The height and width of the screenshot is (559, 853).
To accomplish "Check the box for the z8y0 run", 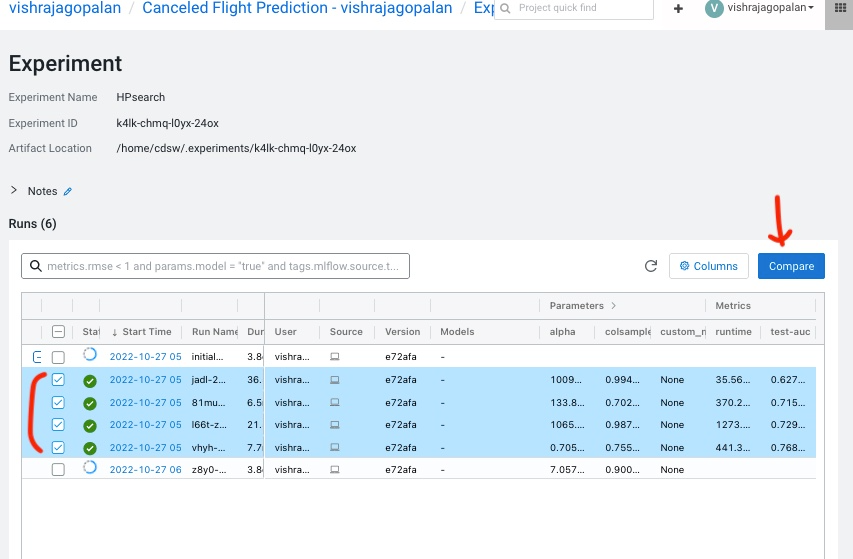I will coord(58,469).
